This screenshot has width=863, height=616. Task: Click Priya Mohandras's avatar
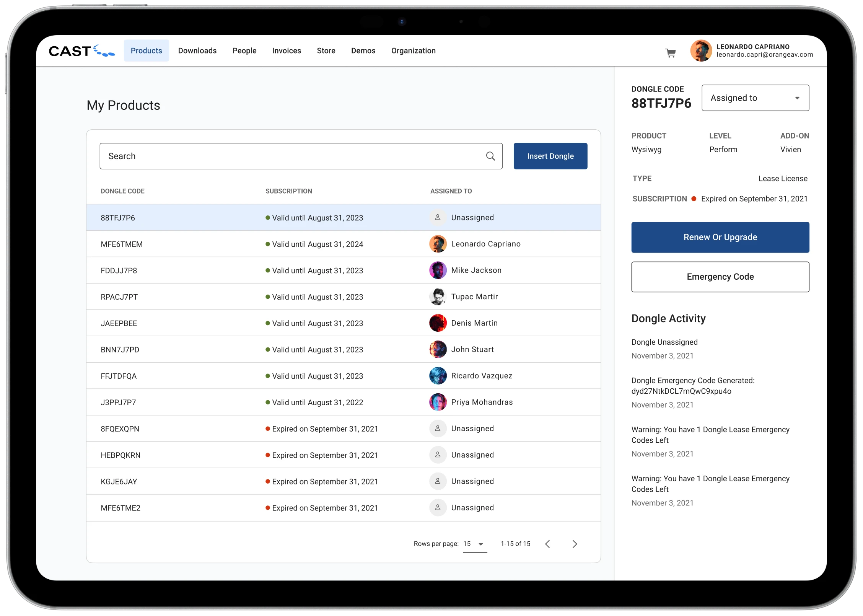coord(438,402)
